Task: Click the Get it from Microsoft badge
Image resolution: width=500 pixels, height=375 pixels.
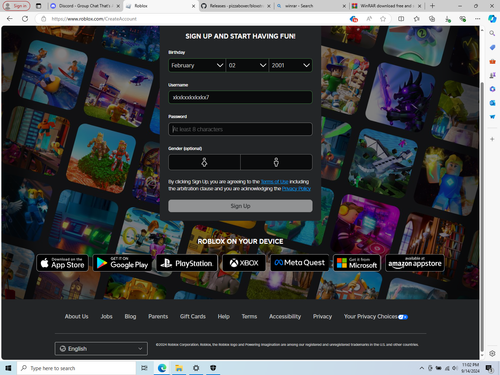Action: click(x=357, y=263)
